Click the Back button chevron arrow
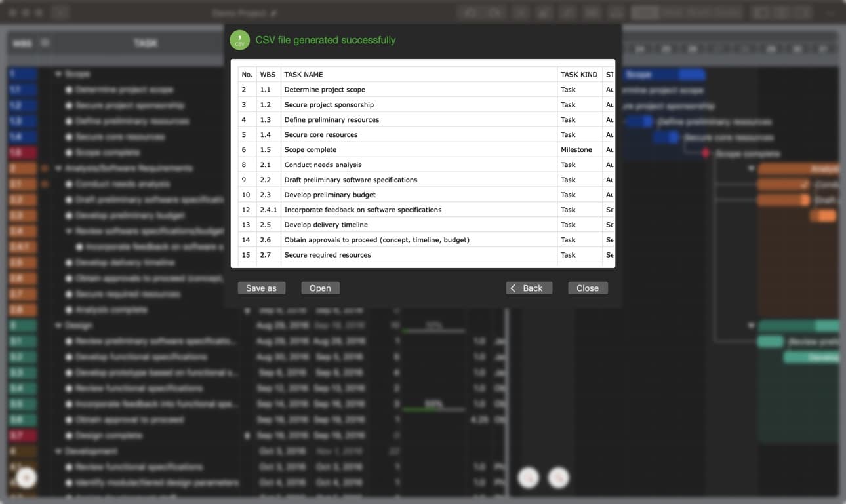 coord(514,288)
